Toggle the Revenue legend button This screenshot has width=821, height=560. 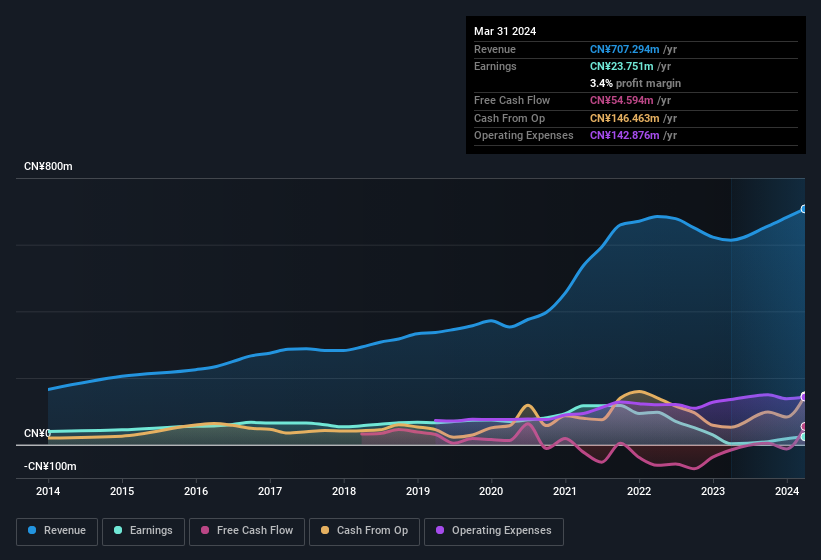click(x=58, y=531)
